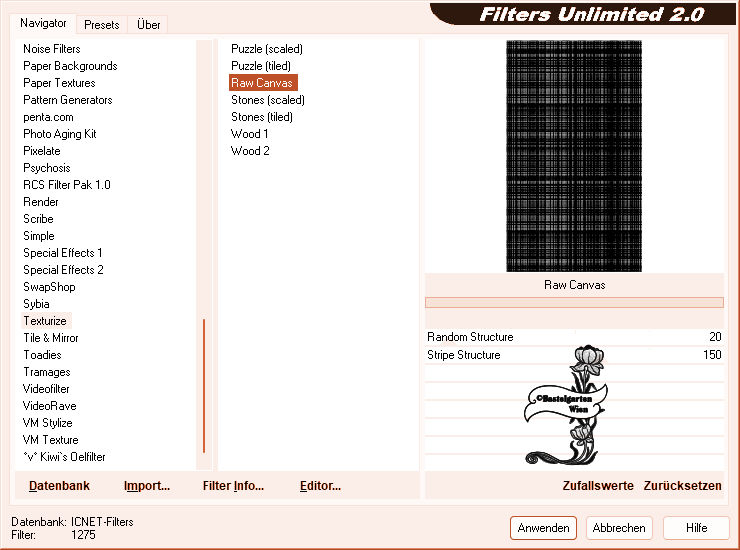Viewport: 740px width, 550px height.
Task: Select SwapShop category
Action: 49,287
